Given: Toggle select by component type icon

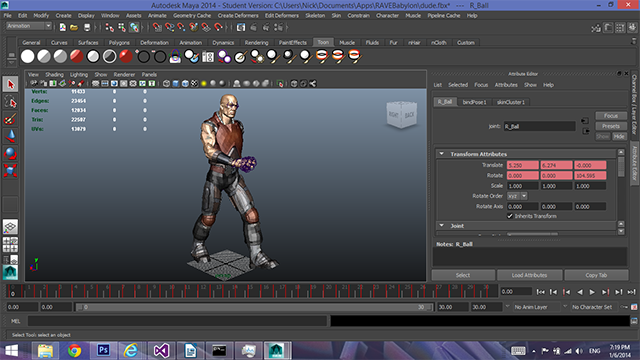Looking at the screenshot, I should (134, 27).
